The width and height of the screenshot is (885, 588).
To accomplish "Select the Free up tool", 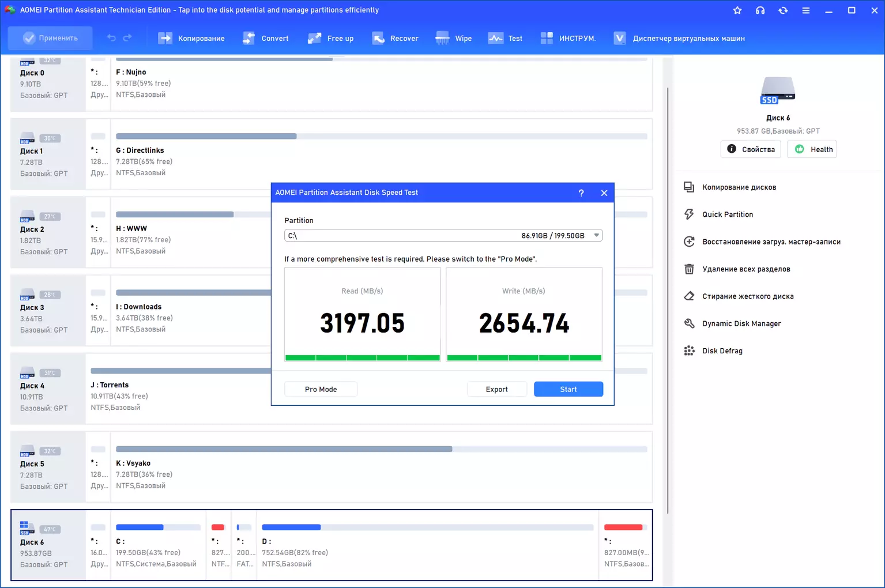I will click(331, 39).
